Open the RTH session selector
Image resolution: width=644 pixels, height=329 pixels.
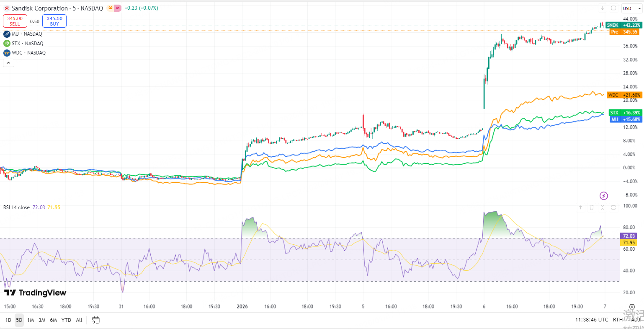click(618, 319)
